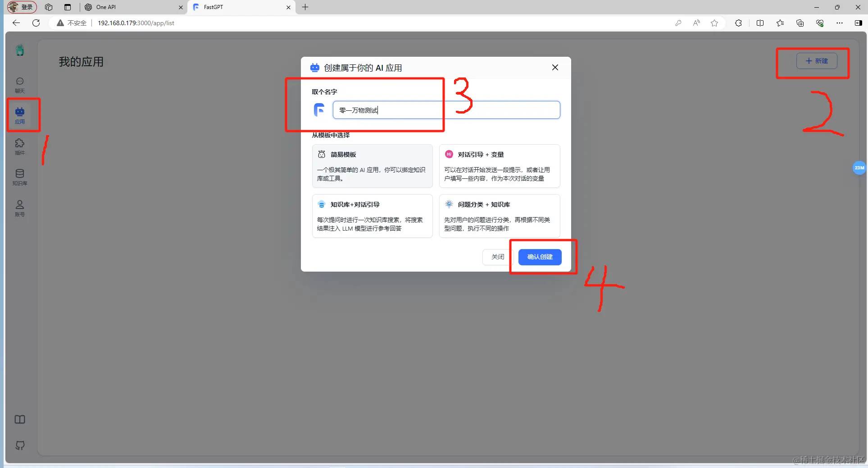
Task: Choose the 知识库+对话引导 template card
Action: point(372,216)
